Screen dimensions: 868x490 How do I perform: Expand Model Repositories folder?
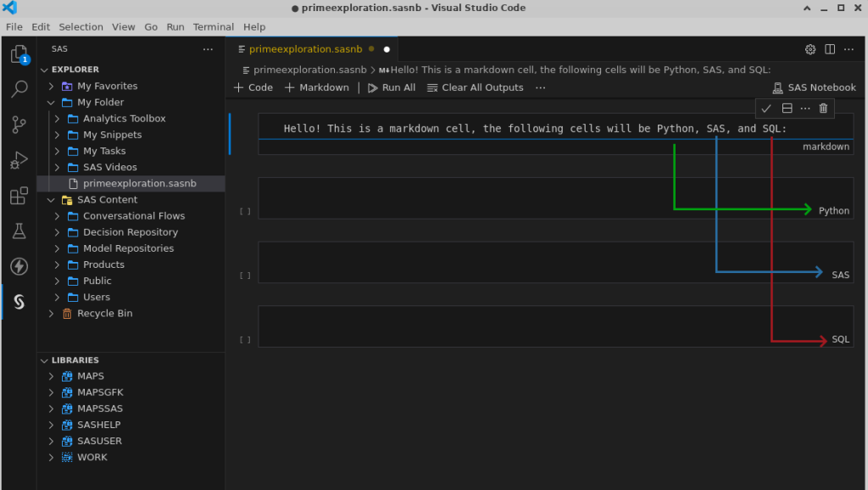pyautogui.click(x=57, y=248)
